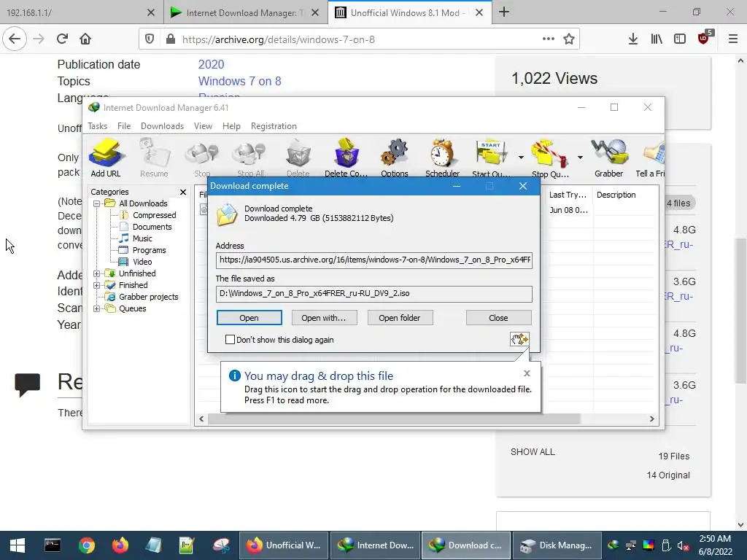Image resolution: width=747 pixels, height=560 pixels.
Task: Select the Compressed category
Action: [x=155, y=215]
